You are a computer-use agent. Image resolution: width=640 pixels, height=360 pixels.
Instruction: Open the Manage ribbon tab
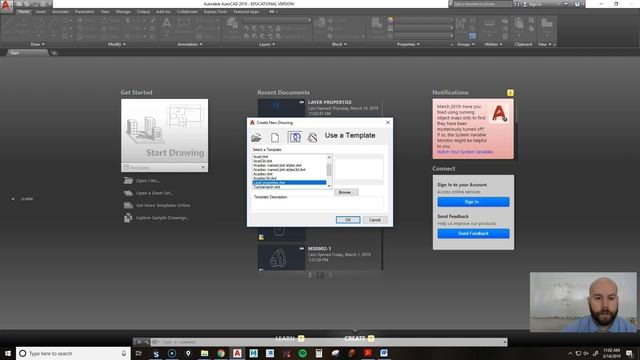pyautogui.click(x=123, y=11)
